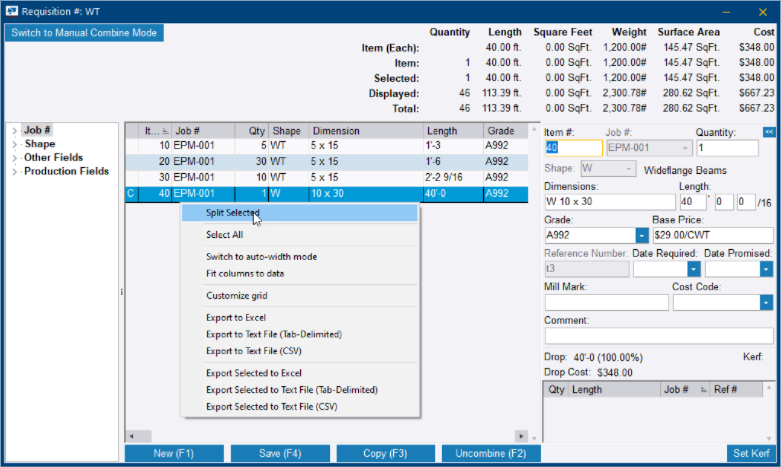Screen dimensions: 781x467
Task: Expand the Shape tree node
Action: pos(14,144)
